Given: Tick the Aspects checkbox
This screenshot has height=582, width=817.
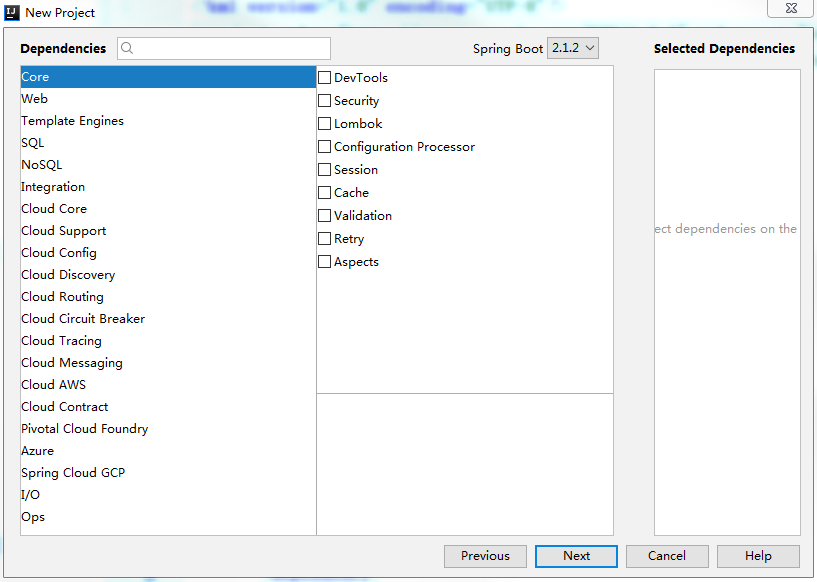Looking at the screenshot, I should pos(324,261).
